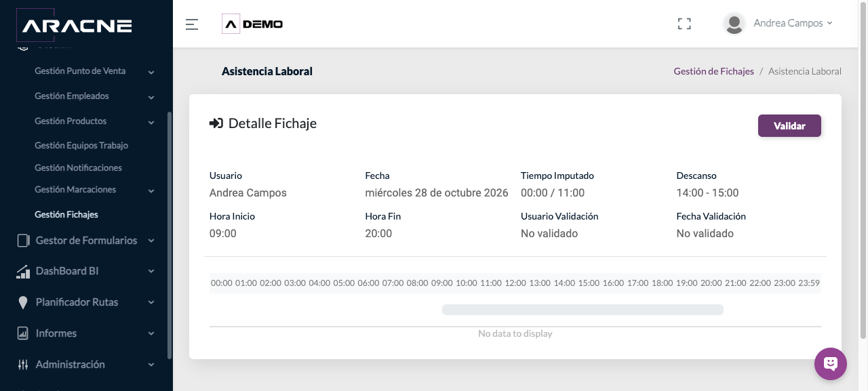The height and width of the screenshot is (391, 868).
Task: Click the 09:00 timeline hour label
Action: [442, 283]
